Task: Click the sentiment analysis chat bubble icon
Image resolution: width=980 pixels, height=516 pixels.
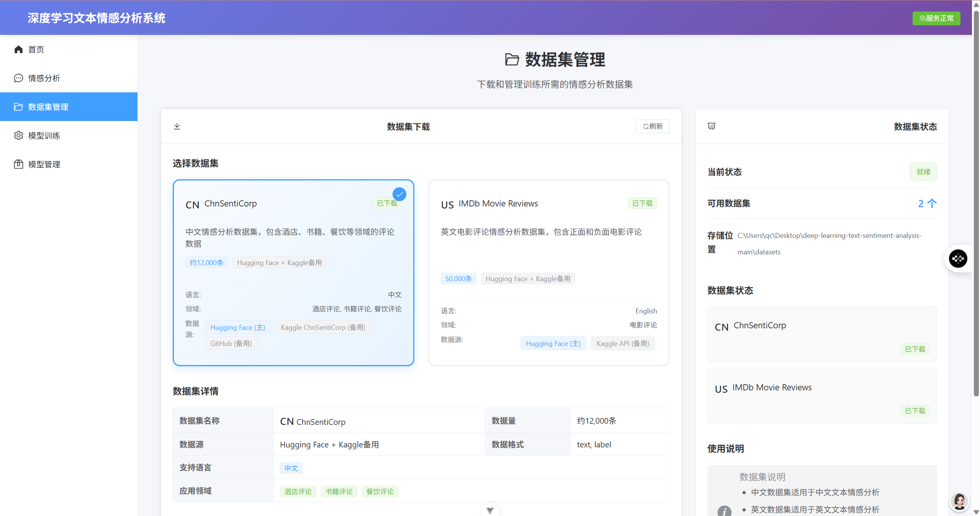Action: coord(18,78)
